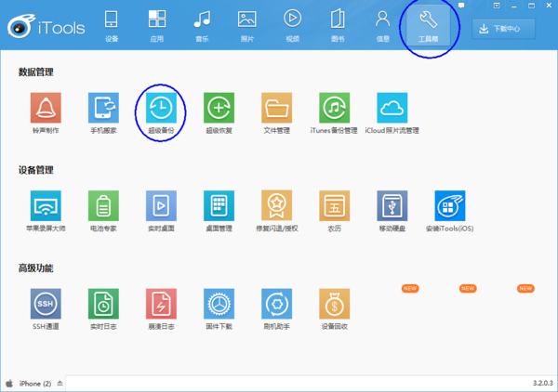Viewport: 558px width, 392px height.
Task: Click the Apple logo in status bar
Action: tap(9, 383)
